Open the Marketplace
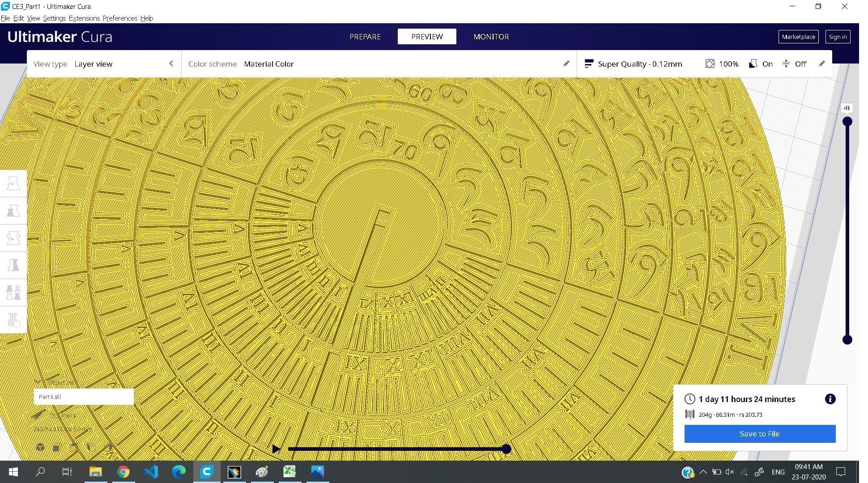This screenshot has height=483, width=868. pos(798,37)
